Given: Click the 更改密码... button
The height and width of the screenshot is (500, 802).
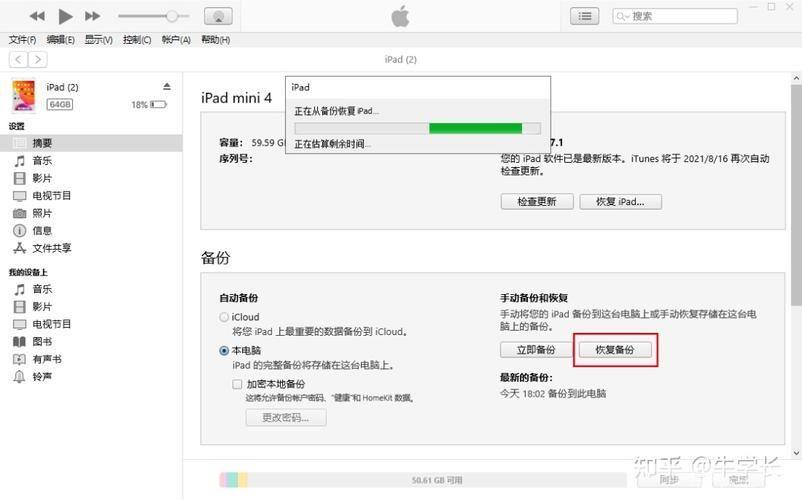Looking at the screenshot, I should (286, 418).
